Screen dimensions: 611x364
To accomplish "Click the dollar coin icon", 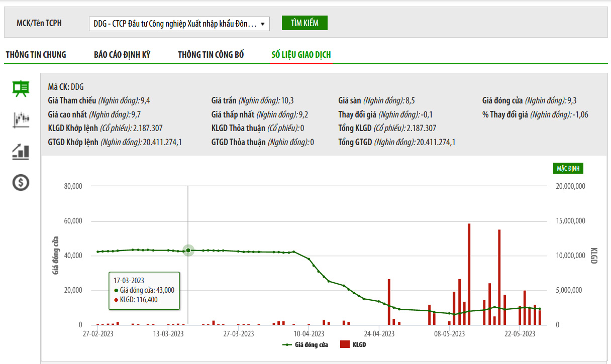I will [21, 182].
